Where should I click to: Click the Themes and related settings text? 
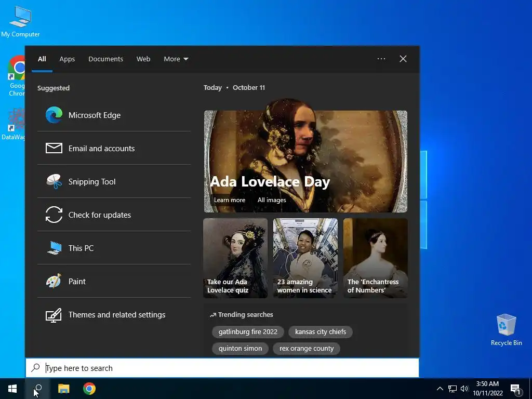[117, 314]
